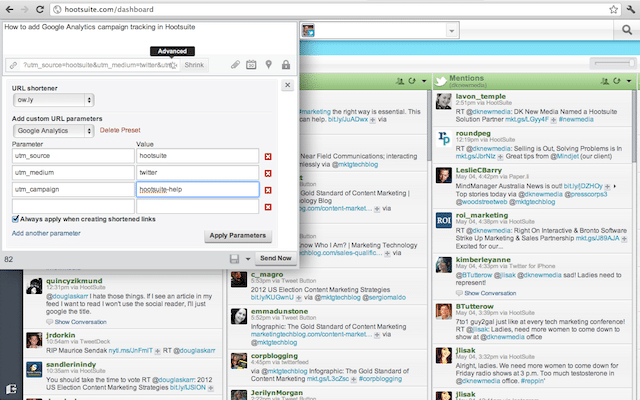Go back in browser history
This screenshot has height=400, width=640.
pos(9,9)
